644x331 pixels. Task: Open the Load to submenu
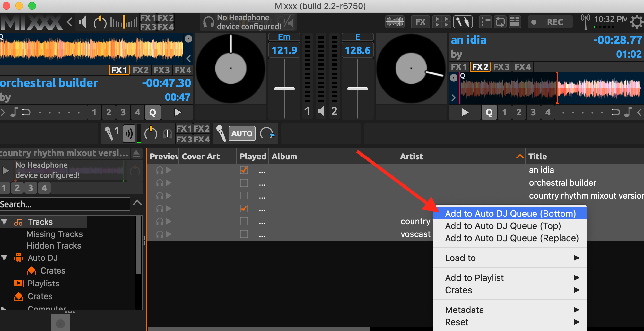[510, 258]
